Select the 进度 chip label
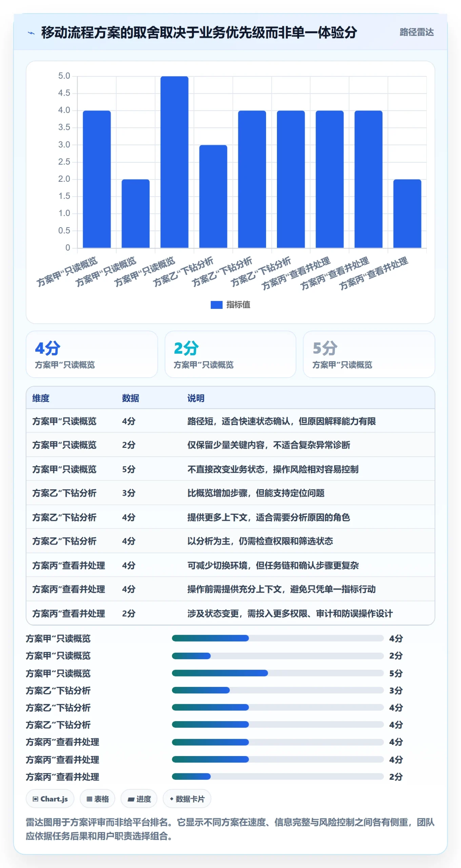 (x=143, y=799)
